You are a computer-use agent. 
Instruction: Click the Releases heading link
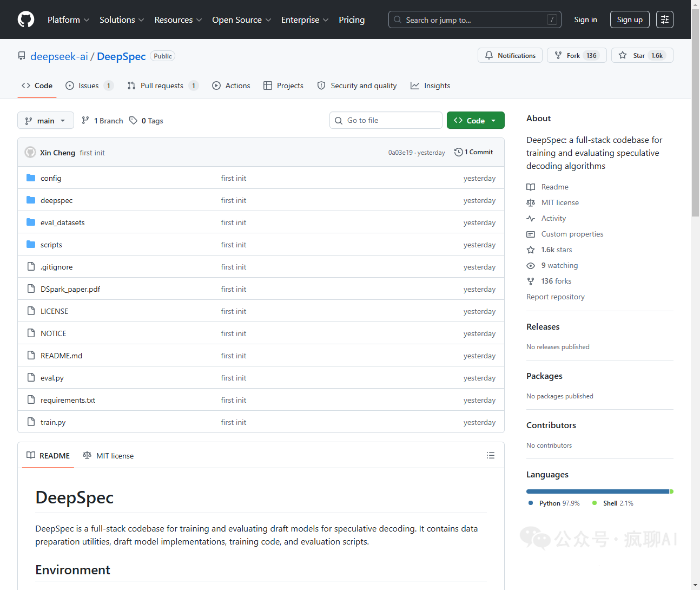[543, 327]
